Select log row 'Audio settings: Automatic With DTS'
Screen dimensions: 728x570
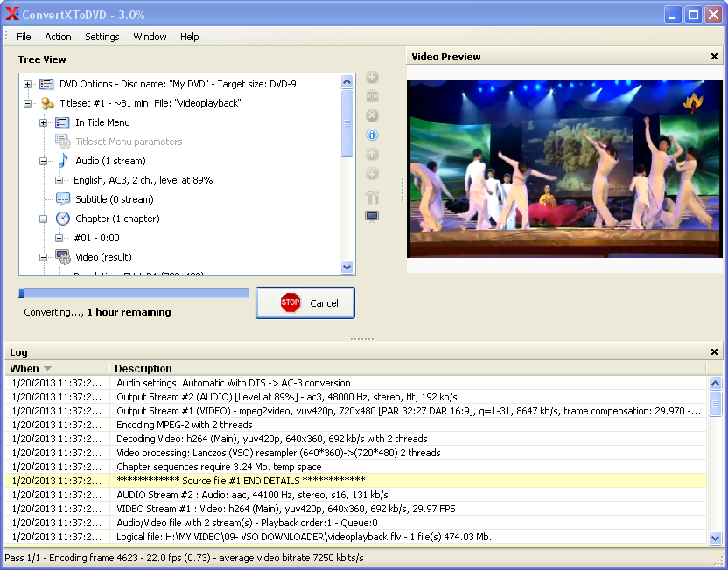(x=355, y=383)
